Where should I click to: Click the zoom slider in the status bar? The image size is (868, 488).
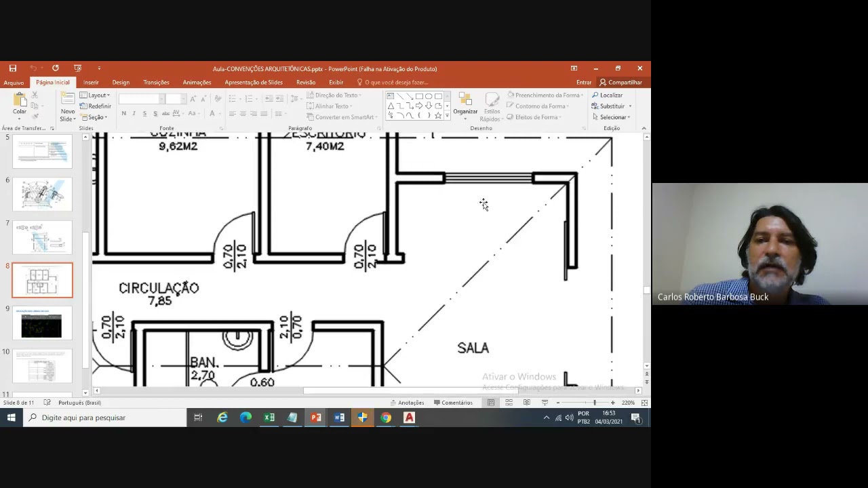click(x=585, y=403)
